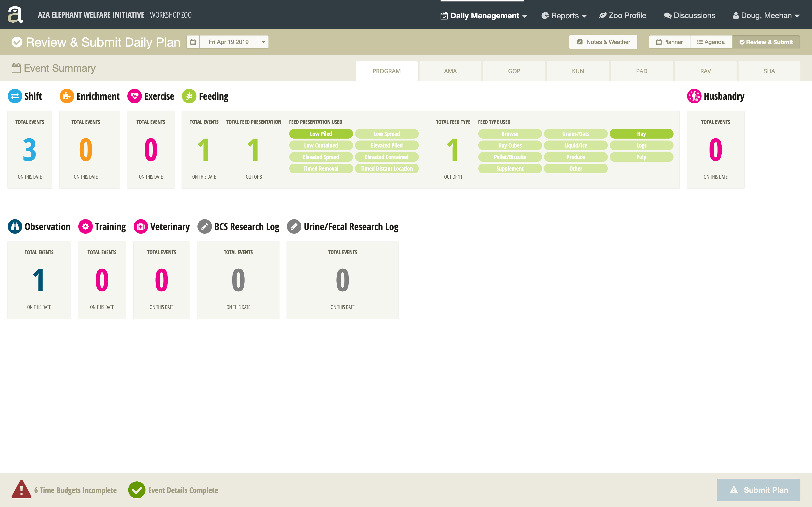Click the Exercise heartbeat icon
The image size is (812, 507).
[x=135, y=96]
